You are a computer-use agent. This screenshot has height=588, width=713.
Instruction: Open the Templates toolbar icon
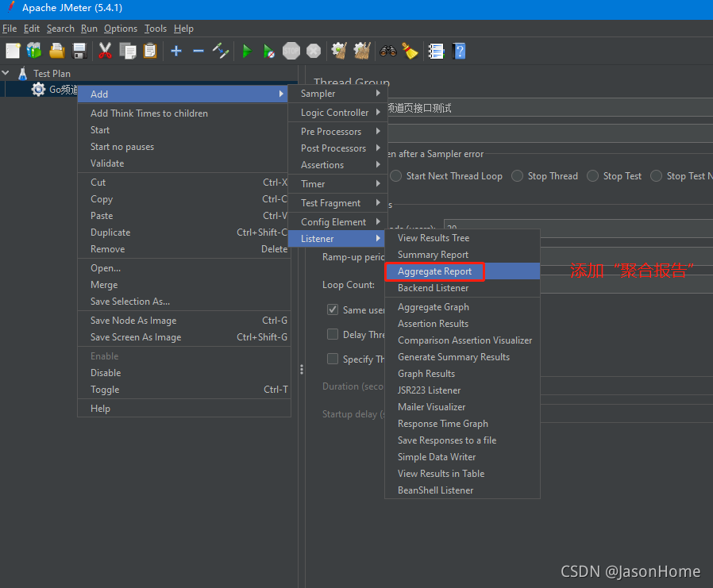click(34, 51)
